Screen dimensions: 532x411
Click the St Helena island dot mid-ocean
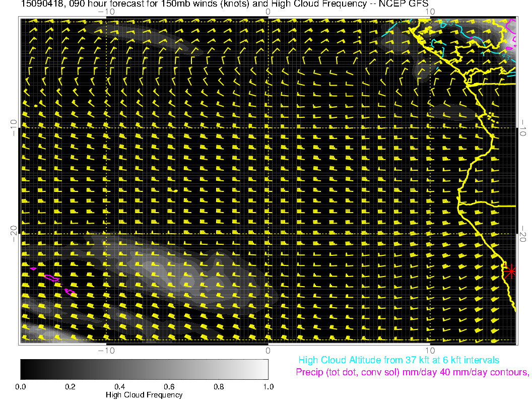[175, 191]
